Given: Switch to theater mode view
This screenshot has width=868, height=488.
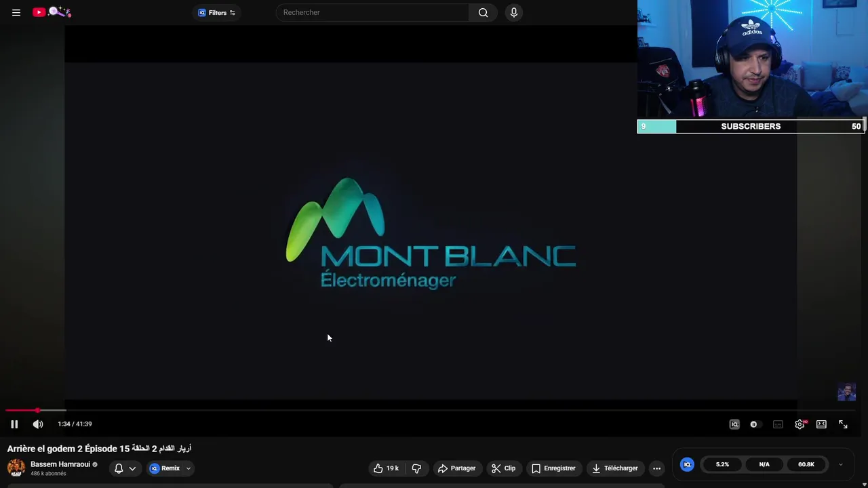Looking at the screenshot, I should 821,424.
